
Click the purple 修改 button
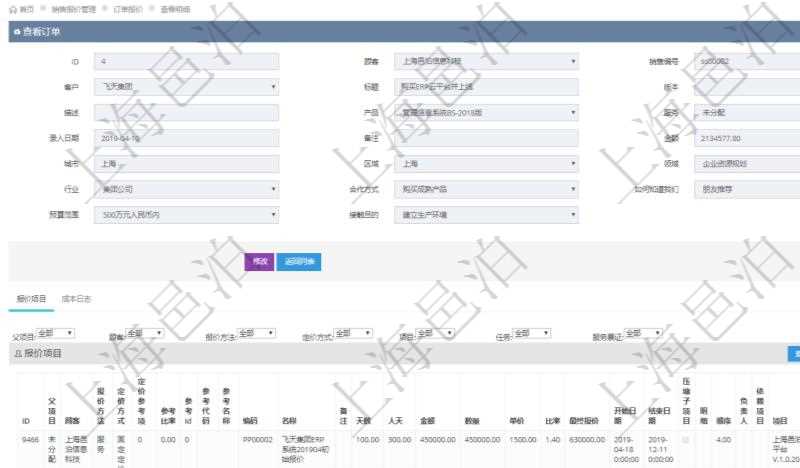click(x=259, y=261)
